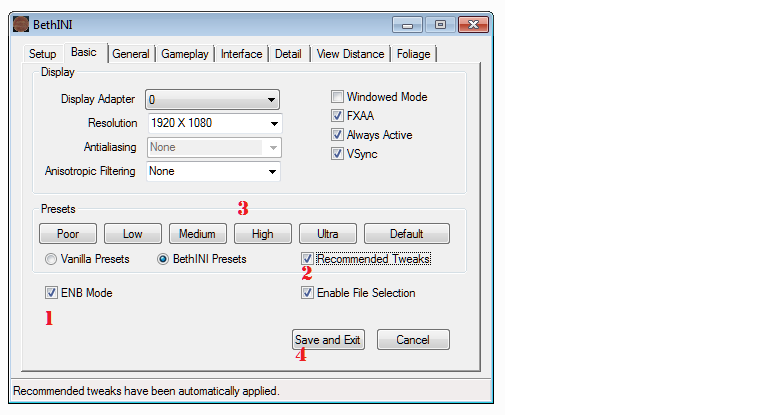
Task: Go to the Gameplay tab
Action: [185, 53]
